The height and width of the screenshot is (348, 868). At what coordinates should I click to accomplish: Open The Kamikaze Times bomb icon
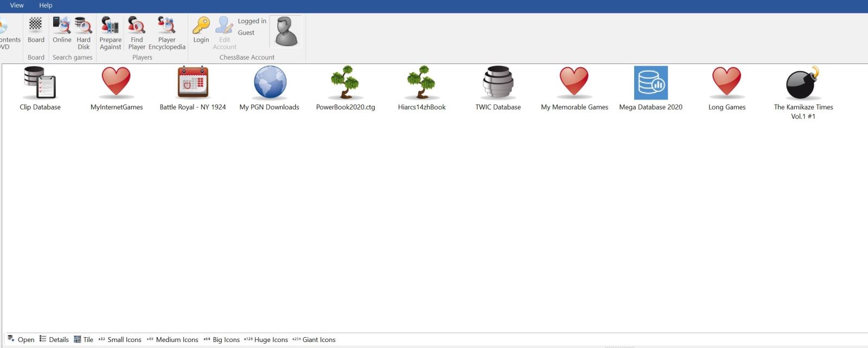point(803,83)
